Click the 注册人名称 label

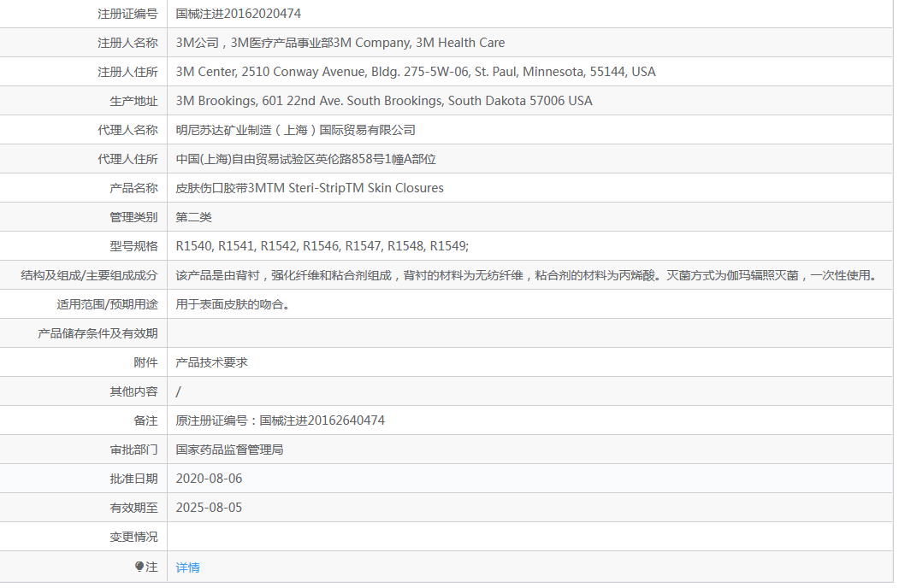pyautogui.click(x=127, y=43)
